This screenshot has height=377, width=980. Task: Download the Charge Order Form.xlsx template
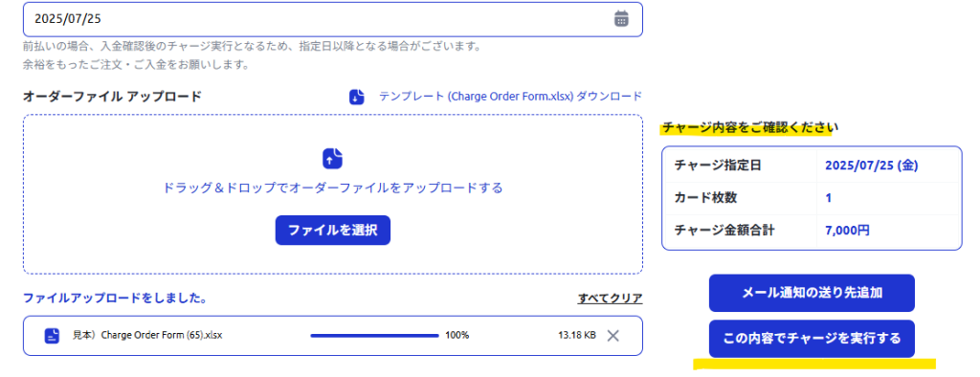(x=510, y=97)
